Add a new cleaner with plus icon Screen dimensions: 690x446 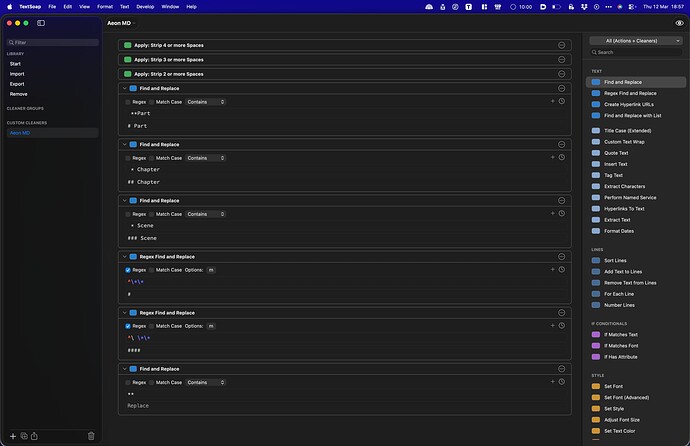click(13, 436)
